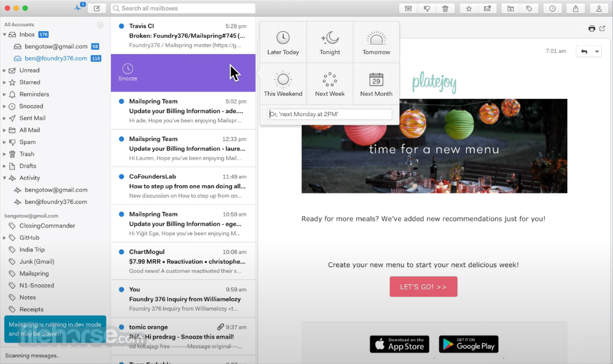Show contact profile sidebar icon

[x=598, y=8]
